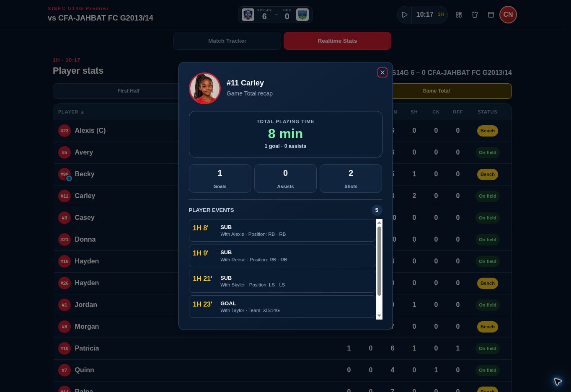The image size is (571, 392).
Task: Click the Shots stat card
Action: (351, 178)
